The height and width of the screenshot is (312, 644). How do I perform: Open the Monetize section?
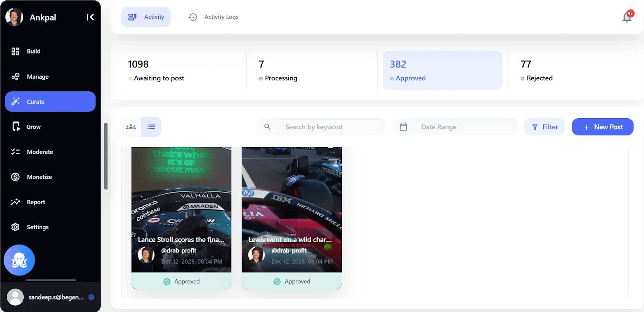pyautogui.click(x=50, y=177)
